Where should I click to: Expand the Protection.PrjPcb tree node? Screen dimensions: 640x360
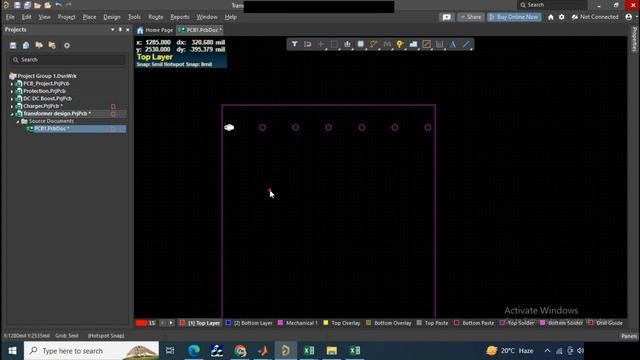(x=12, y=91)
